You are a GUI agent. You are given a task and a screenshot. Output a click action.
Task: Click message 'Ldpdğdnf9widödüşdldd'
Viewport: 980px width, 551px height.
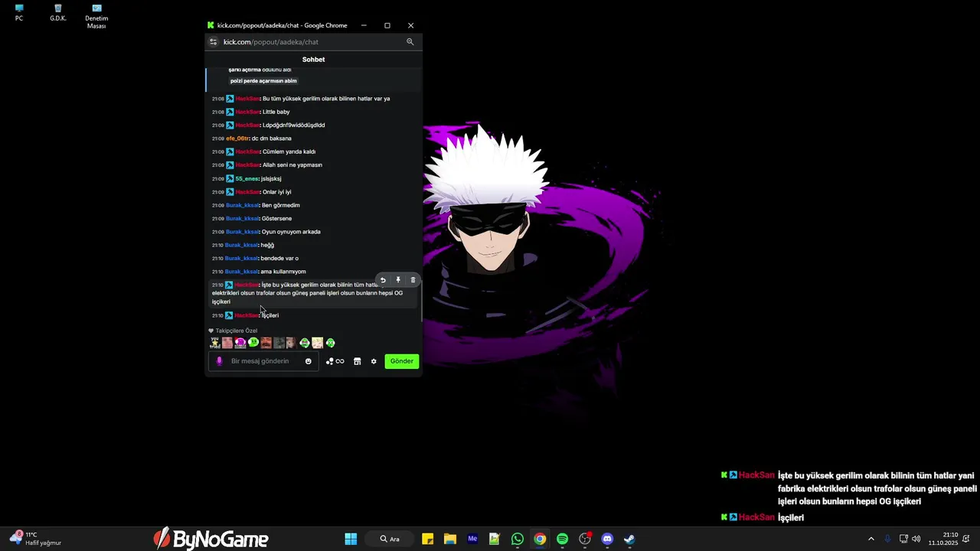(294, 126)
